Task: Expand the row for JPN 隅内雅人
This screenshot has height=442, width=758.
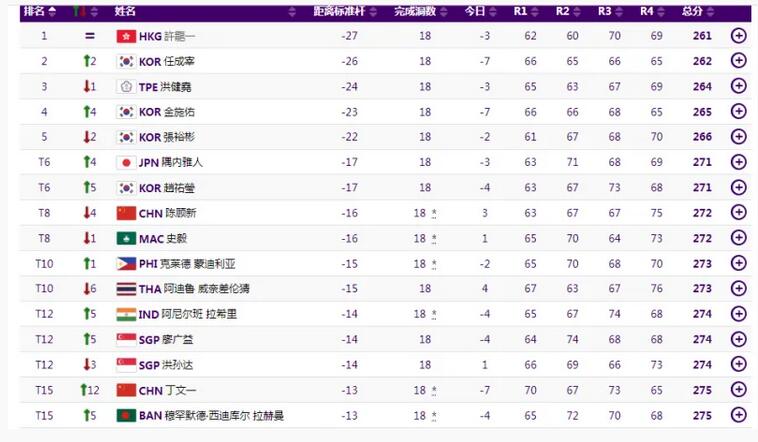Action: pos(739,162)
